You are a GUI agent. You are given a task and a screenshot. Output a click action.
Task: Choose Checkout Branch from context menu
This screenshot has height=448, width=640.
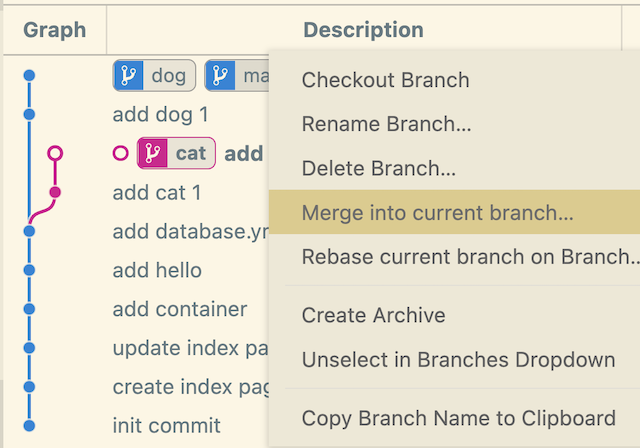tap(385, 81)
